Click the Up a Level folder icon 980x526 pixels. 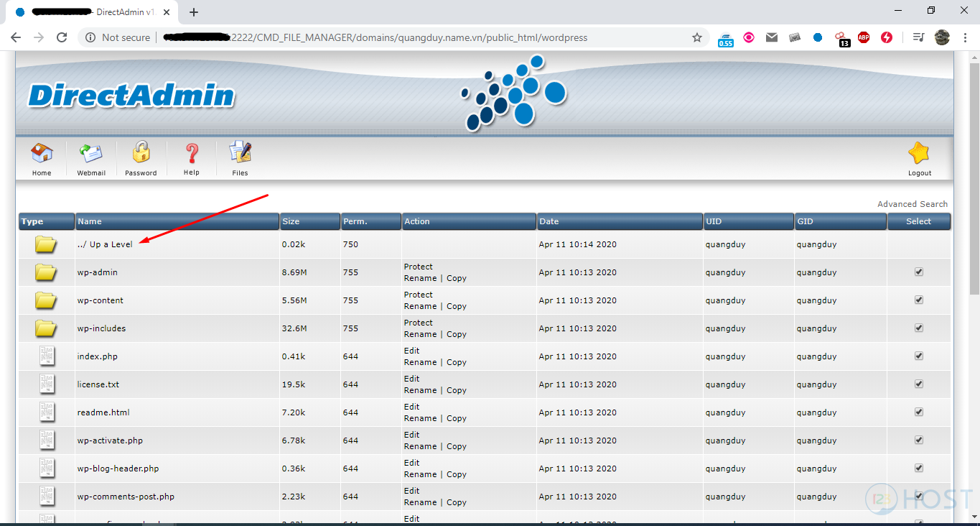46,244
